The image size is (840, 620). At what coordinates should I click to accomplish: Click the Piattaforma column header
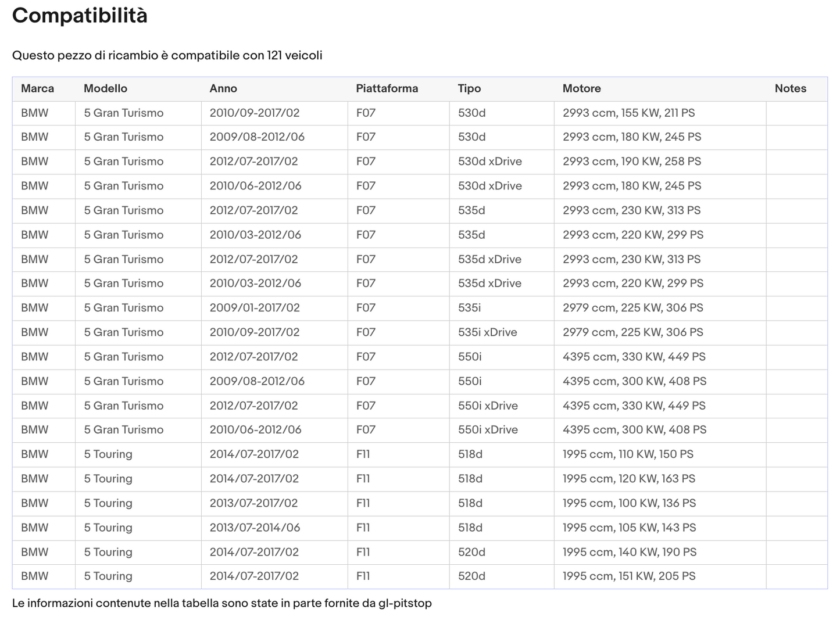(387, 88)
